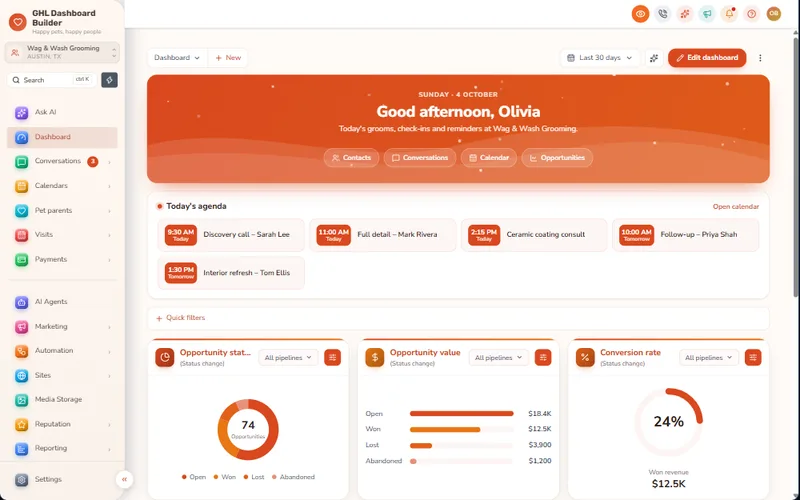
Task: Open the Interior refresh – Tom Ellis agenda item
Action: pos(231,273)
